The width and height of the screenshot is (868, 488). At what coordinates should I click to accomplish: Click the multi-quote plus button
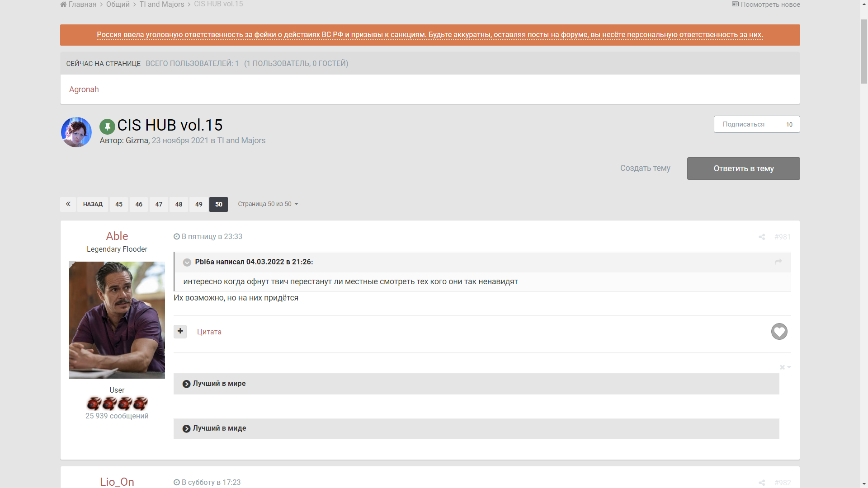[180, 332]
